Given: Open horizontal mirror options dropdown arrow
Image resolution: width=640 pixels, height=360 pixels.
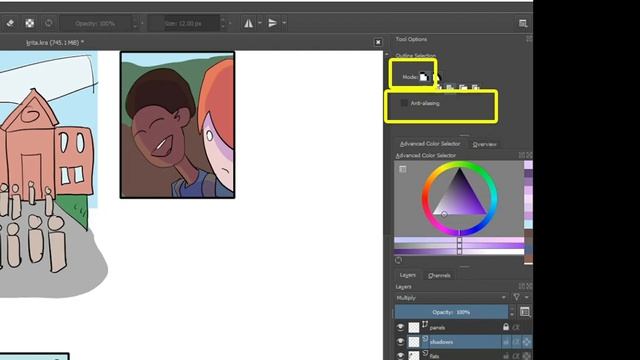Looking at the screenshot, I should 260,23.
